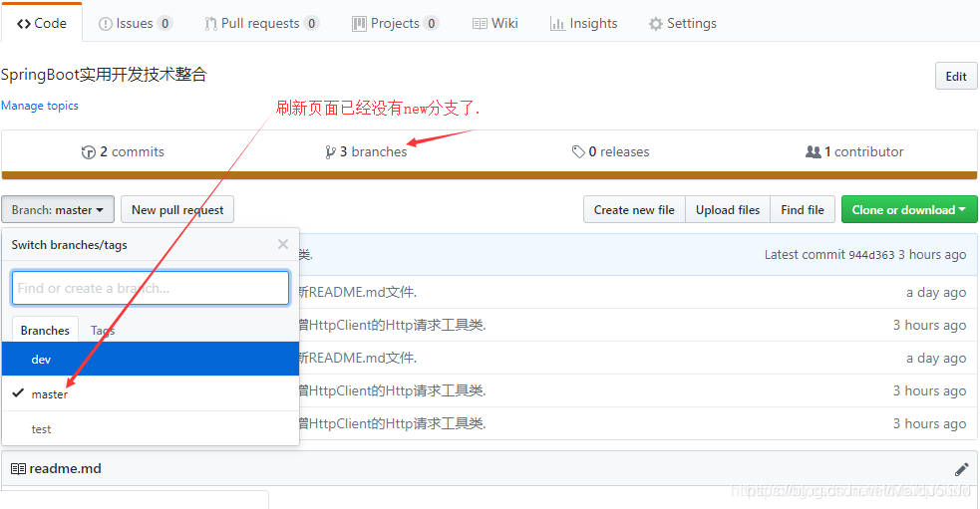Viewport: 980px width, 509px height.
Task: Click the Wiki book icon
Action: [480, 24]
